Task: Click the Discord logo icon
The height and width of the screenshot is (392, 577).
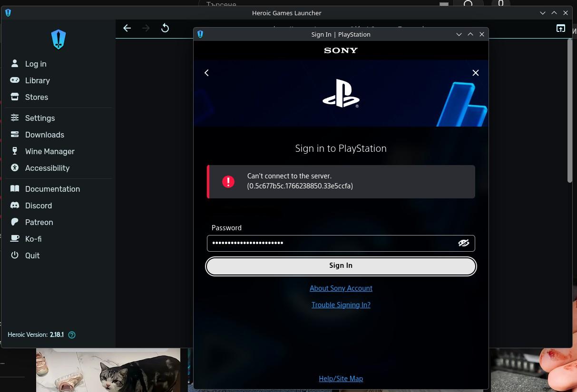Action: [x=15, y=205]
